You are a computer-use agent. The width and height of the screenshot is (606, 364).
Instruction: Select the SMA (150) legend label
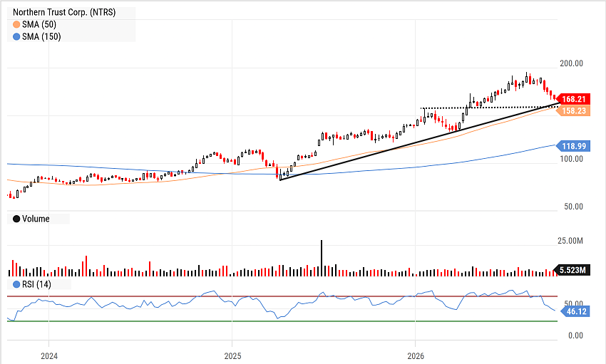[x=41, y=37]
